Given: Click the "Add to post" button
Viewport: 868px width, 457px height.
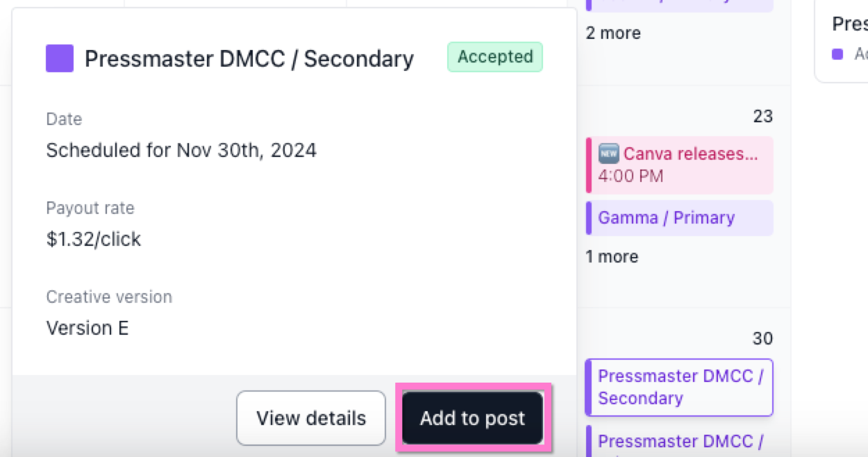Looking at the screenshot, I should [473, 418].
